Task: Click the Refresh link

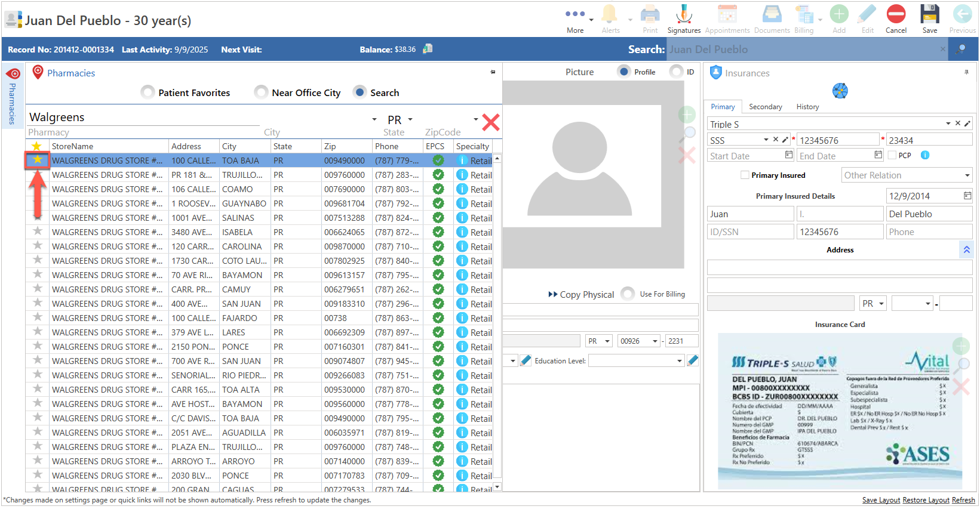Action: point(963,500)
